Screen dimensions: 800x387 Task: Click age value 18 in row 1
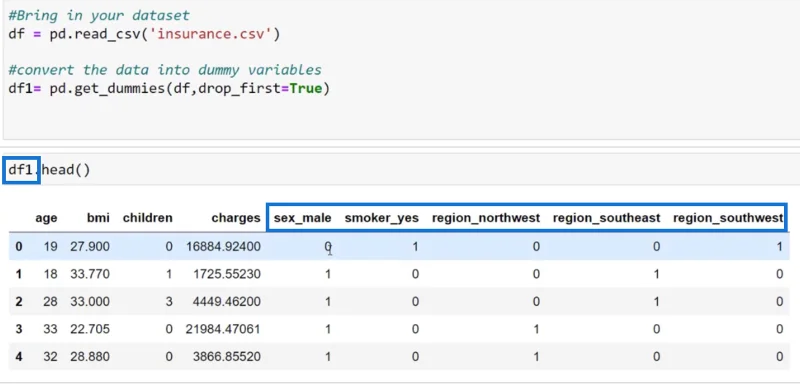(51, 274)
